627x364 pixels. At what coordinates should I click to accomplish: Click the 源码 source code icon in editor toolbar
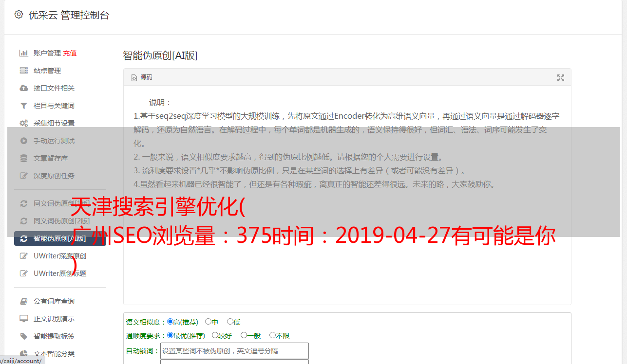pyautogui.click(x=134, y=77)
